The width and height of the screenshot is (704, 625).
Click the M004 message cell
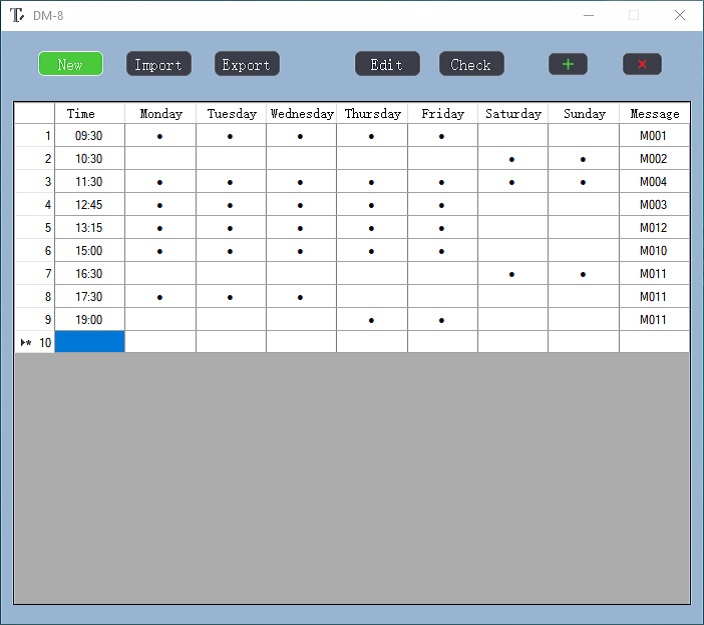point(654,182)
